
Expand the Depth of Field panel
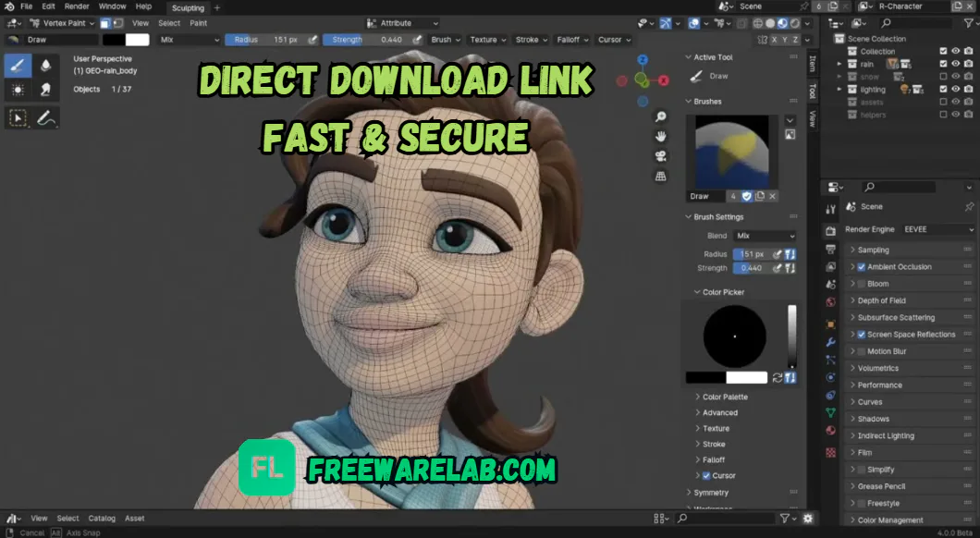point(910,300)
